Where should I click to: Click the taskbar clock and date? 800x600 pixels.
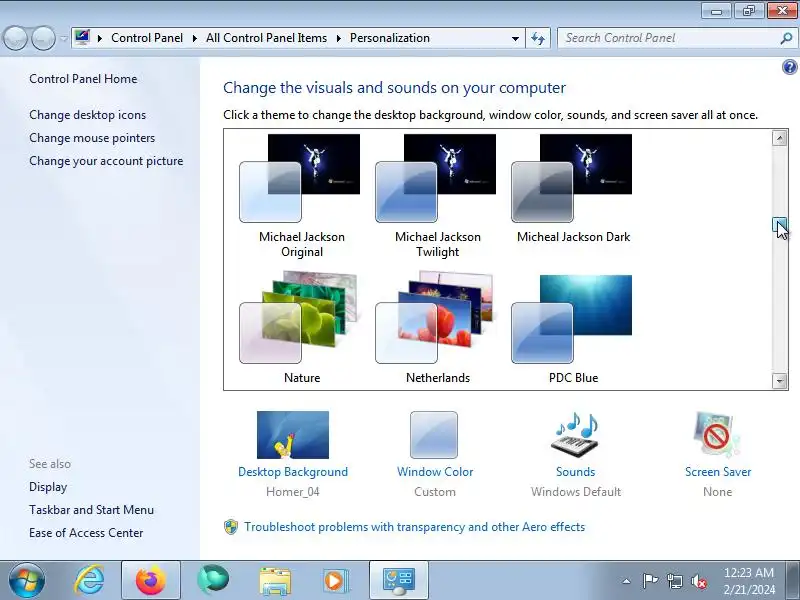coord(748,581)
